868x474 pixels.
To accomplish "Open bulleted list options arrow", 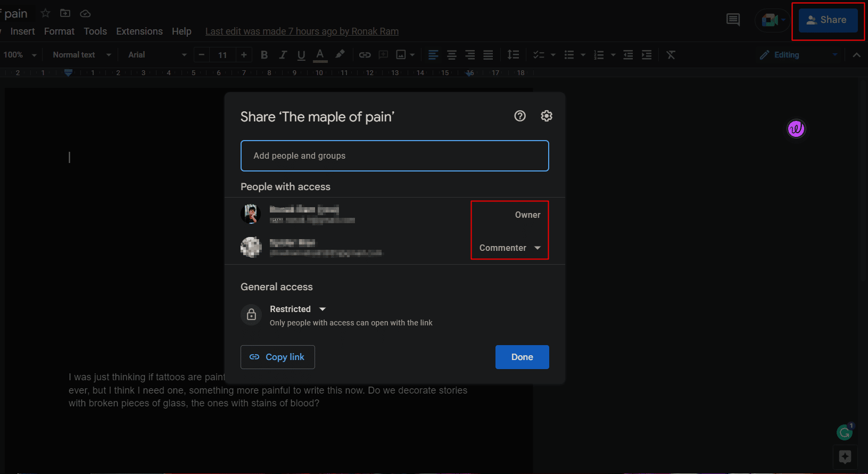I will 583,55.
